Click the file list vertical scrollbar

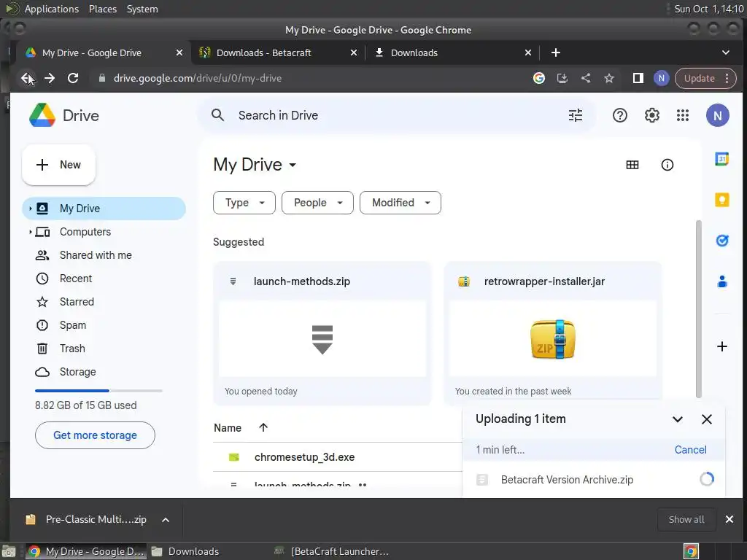pos(698,308)
